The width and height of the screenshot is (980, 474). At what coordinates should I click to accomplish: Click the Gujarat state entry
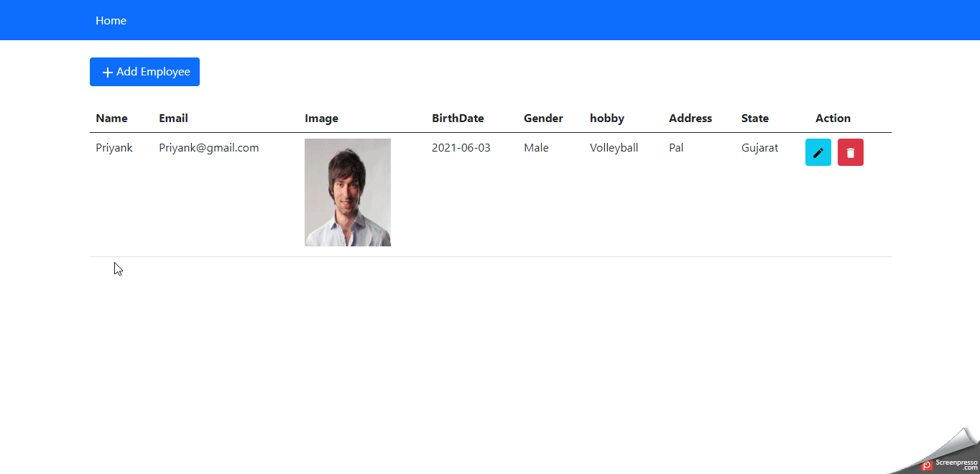[759, 147]
